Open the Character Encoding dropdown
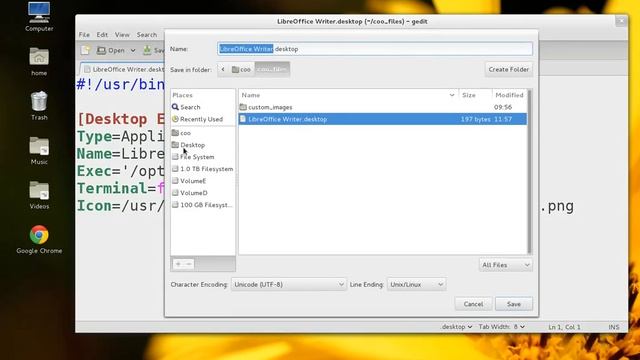This screenshot has width=640, height=360. pyautogui.click(x=289, y=284)
